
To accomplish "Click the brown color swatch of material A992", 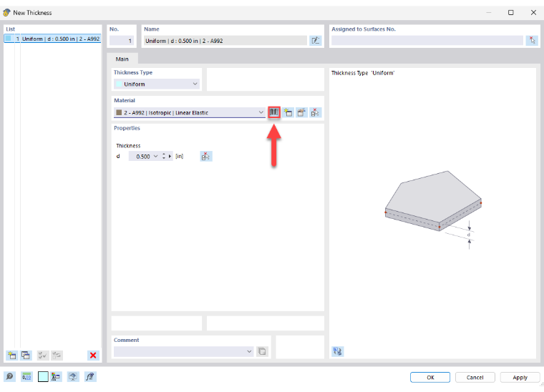I will (x=119, y=112).
